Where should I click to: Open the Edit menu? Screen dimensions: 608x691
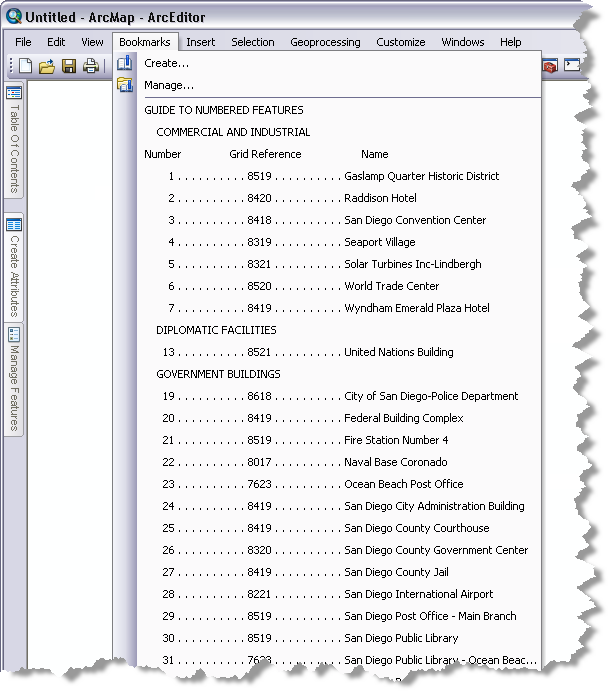tap(56, 42)
